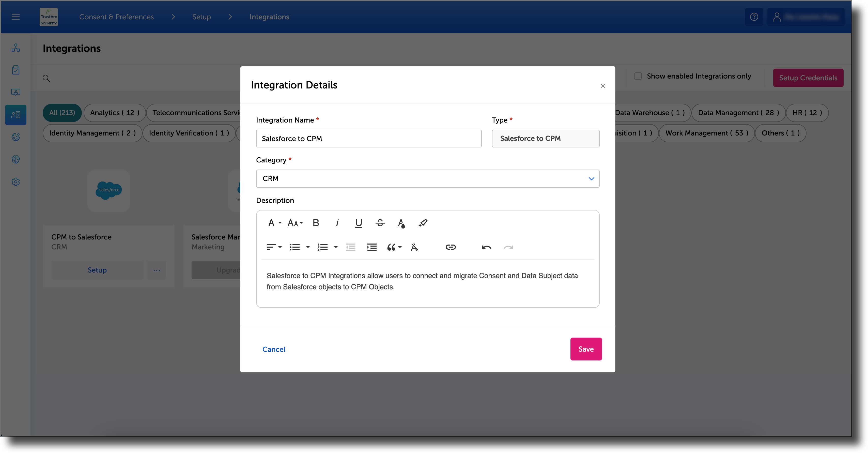Screen dimensions: 868x453
Task: Pick the highlight marker tool
Action: pos(423,223)
